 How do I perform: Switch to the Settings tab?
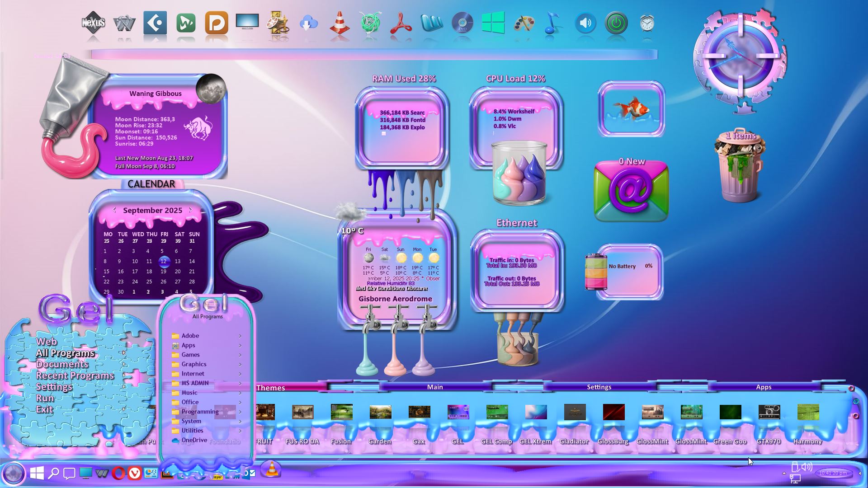click(x=599, y=387)
